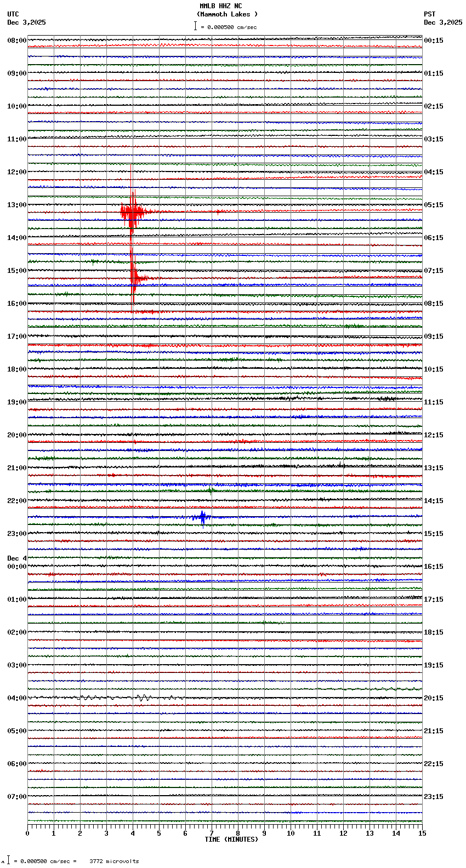Click the 08:15 PST time label
The image size is (466, 868).
tap(434, 304)
